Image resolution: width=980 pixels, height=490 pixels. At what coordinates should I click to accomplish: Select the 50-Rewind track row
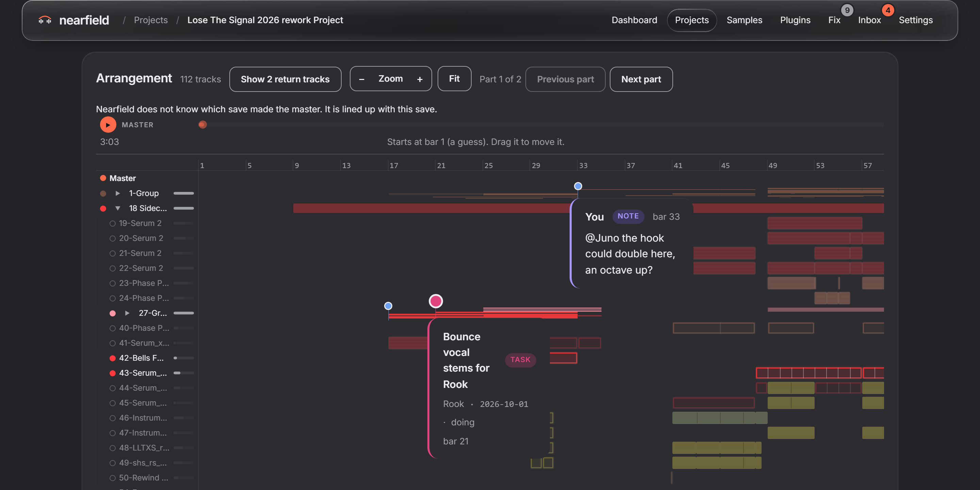point(147,478)
